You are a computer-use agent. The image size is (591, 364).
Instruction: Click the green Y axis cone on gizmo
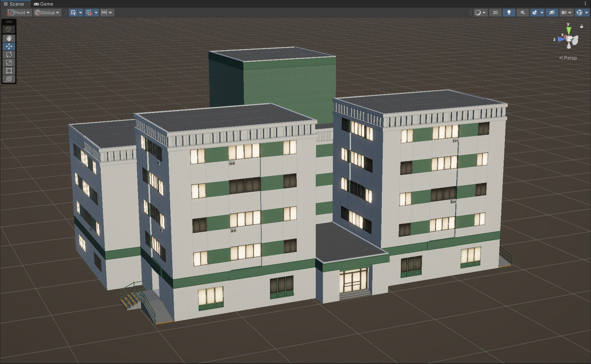click(x=569, y=31)
